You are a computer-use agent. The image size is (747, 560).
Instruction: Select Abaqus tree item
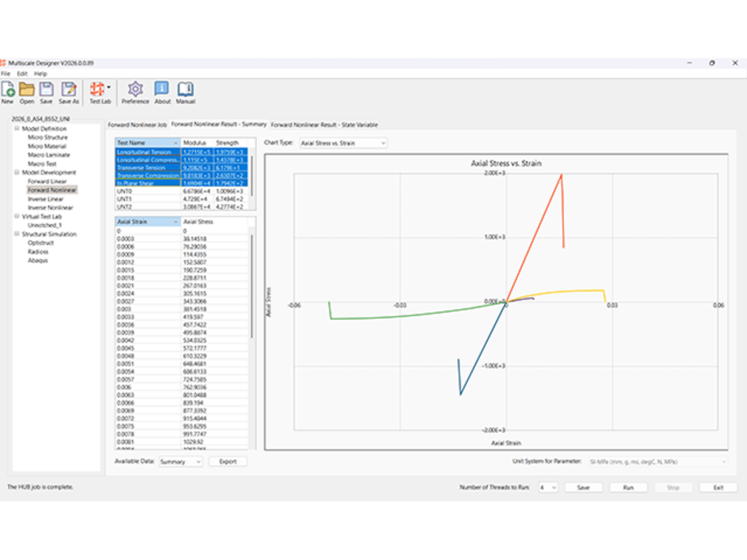(x=38, y=260)
